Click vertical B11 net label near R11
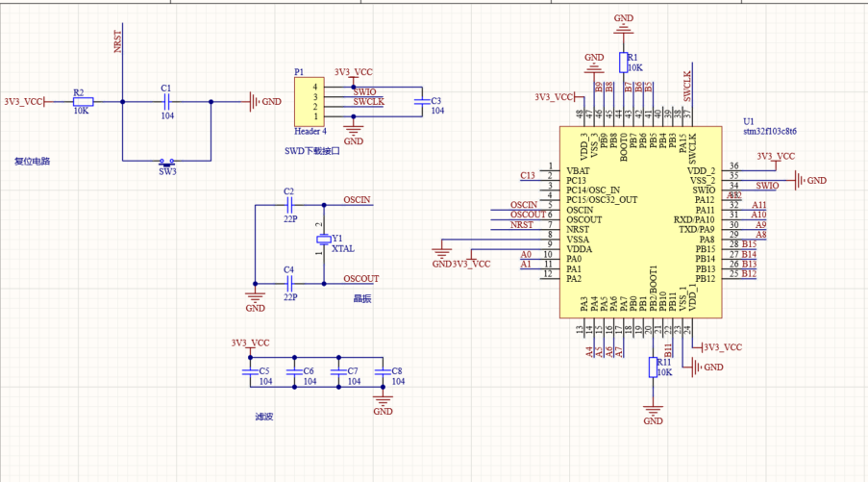This screenshot has width=868, height=482. point(668,350)
